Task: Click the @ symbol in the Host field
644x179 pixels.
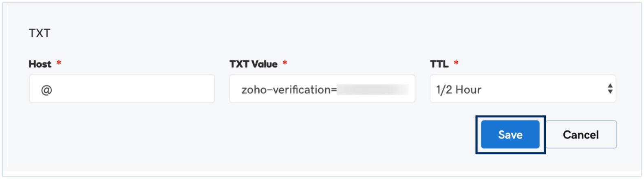Action: [46, 90]
